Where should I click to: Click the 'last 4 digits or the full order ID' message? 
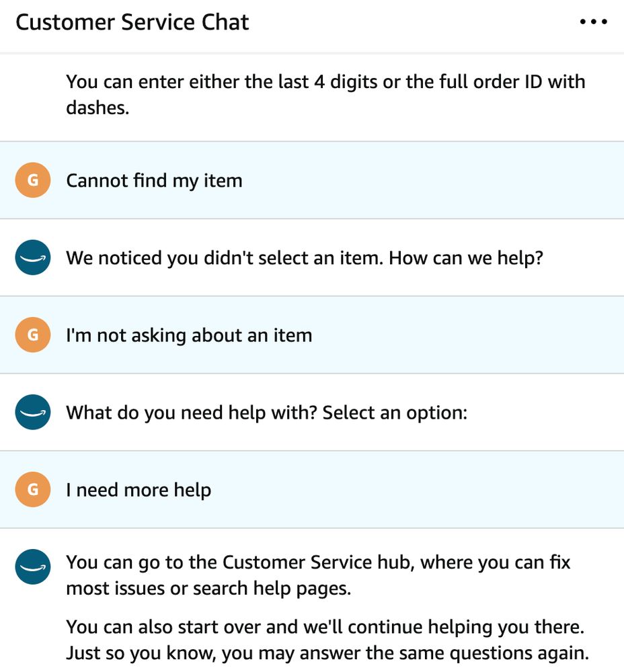click(325, 94)
